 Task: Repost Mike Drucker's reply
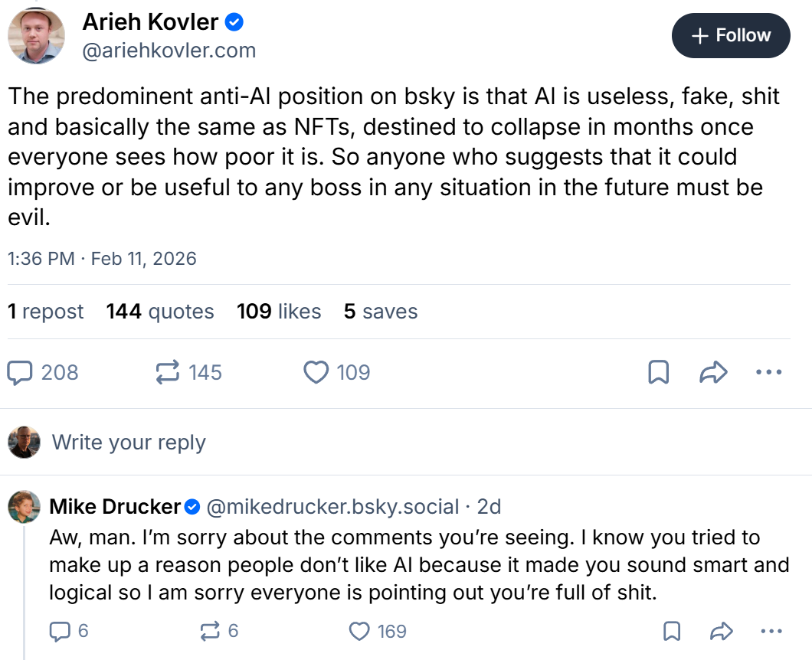pos(209,631)
